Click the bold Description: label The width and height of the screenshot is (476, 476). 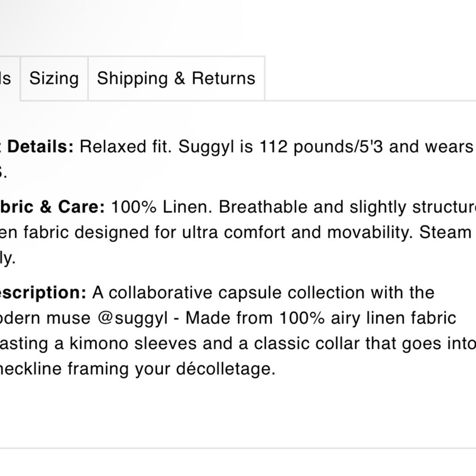pyautogui.click(x=43, y=293)
